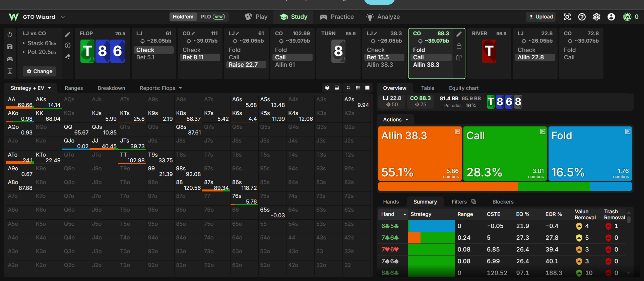Open the Blockers tab
This screenshot has width=644, height=281.
click(503, 202)
